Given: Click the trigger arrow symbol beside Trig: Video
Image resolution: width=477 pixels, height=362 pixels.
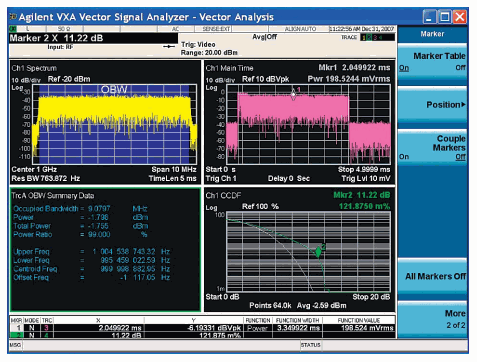Looking at the screenshot, I should click(169, 46).
